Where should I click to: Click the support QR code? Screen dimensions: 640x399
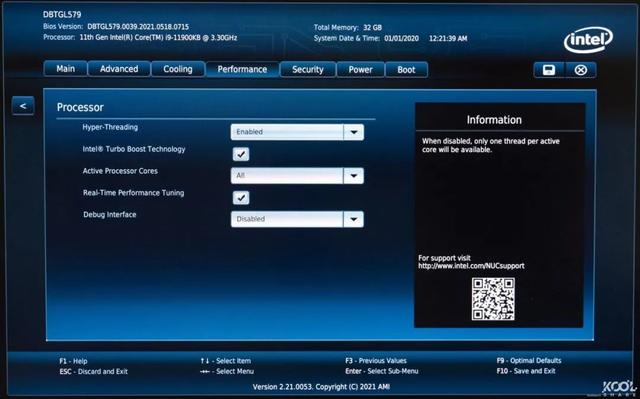[493, 299]
